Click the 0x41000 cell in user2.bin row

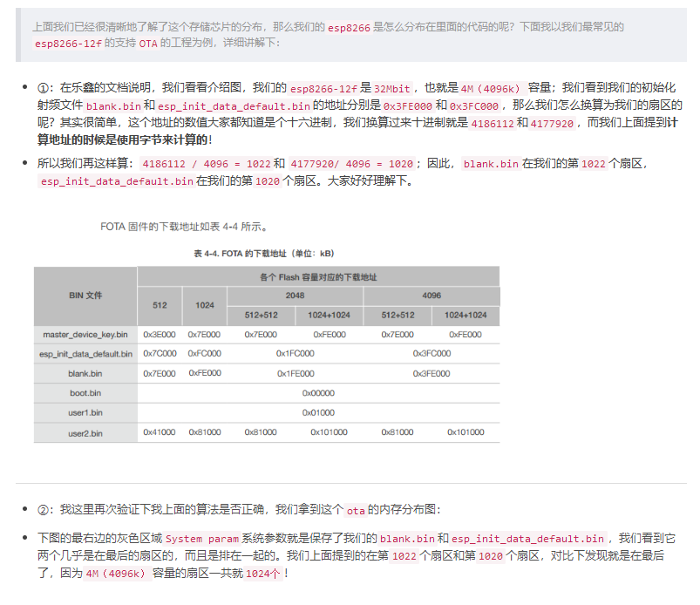160,432
